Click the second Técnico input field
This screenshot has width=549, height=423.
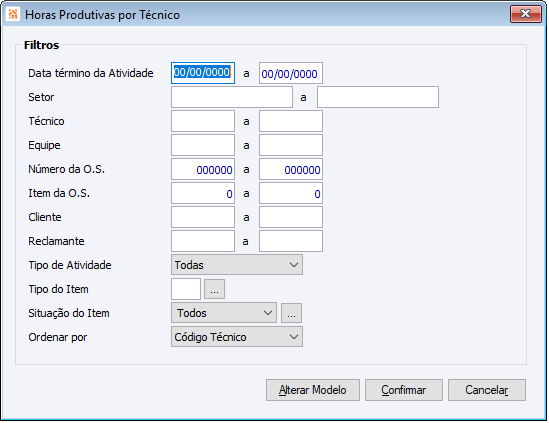coord(291,121)
